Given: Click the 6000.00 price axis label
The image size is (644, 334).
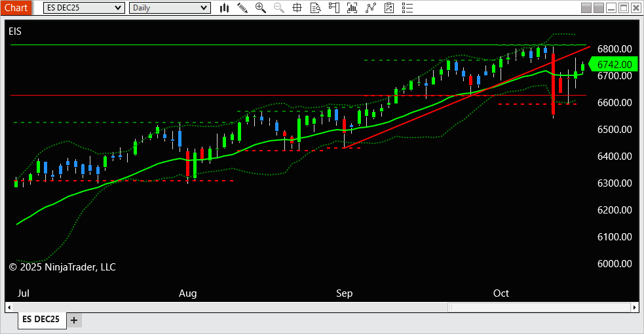Looking at the screenshot, I should (x=615, y=264).
